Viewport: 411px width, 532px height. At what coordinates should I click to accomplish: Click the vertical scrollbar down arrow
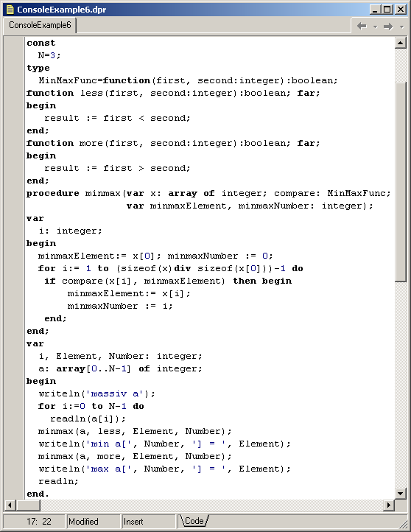pyautogui.click(x=401, y=494)
